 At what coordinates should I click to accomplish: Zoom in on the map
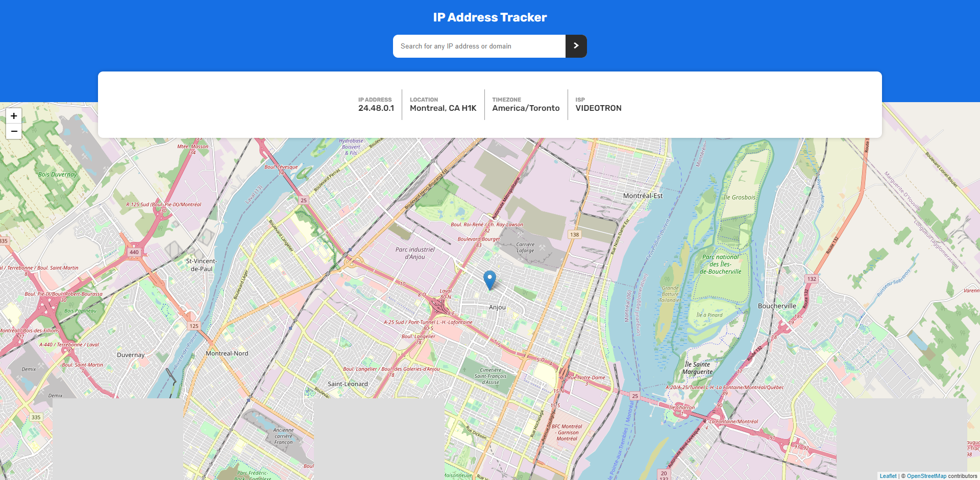click(14, 116)
